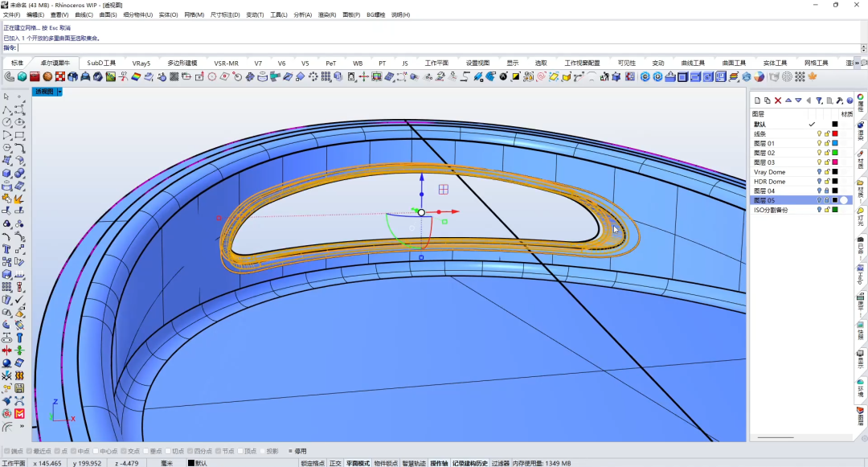Click the red-white checkered icon in toolbar
Image resolution: width=868 pixels, height=467 pixels.
point(60,77)
